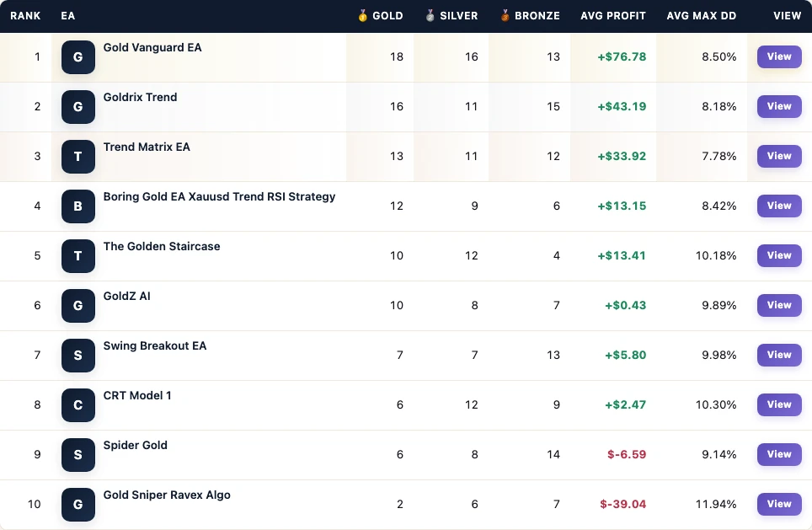
Task: Click the Gold Vanguard EA avatar icon
Action: [x=78, y=57]
